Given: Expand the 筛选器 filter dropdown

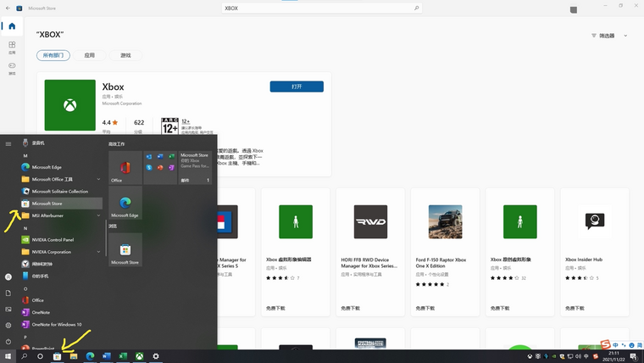Looking at the screenshot, I should tap(608, 36).
